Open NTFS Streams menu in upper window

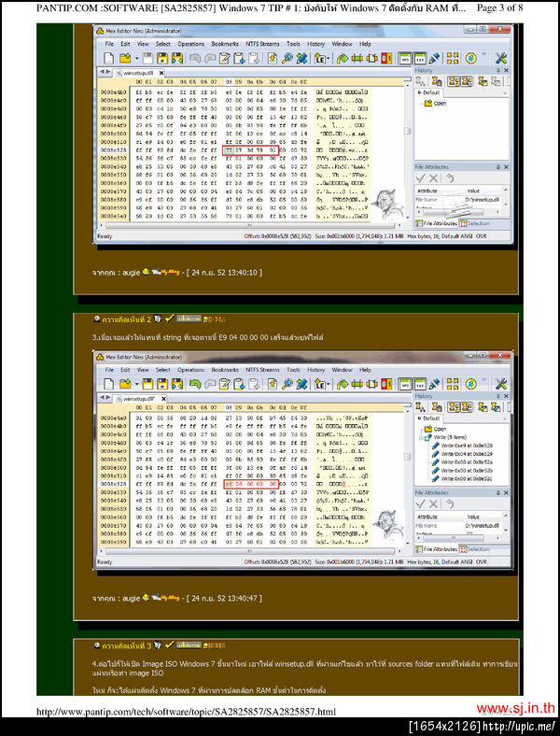(x=262, y=44)
